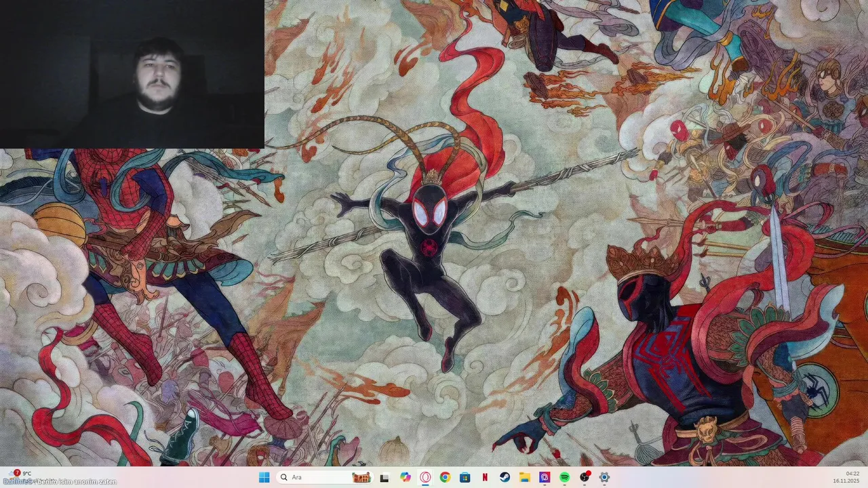
Task: Open the Windows Start menu
Action: pos(264,477)
